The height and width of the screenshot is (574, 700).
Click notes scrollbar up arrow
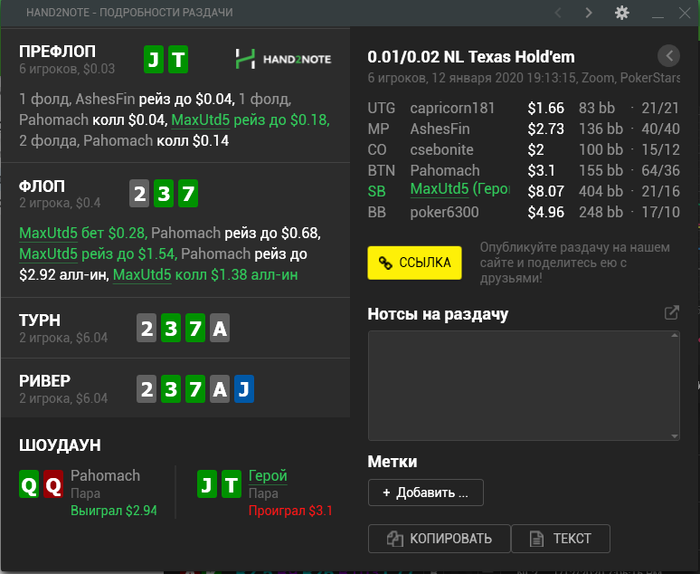675,335
